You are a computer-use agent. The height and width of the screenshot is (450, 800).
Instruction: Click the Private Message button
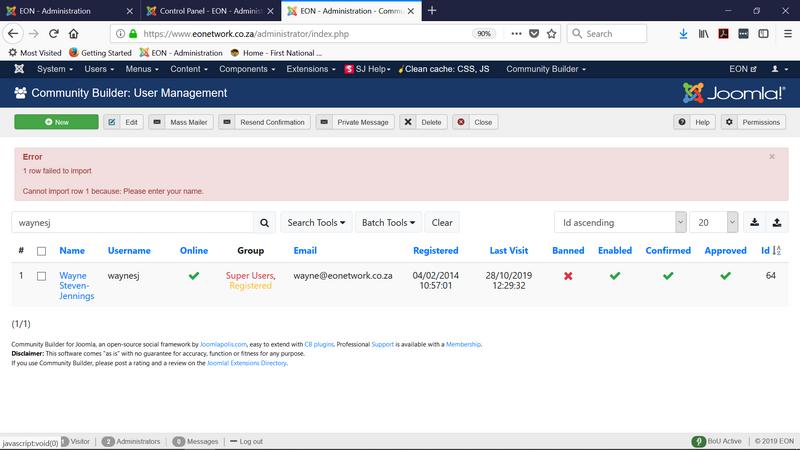click(x=355, y=122)
